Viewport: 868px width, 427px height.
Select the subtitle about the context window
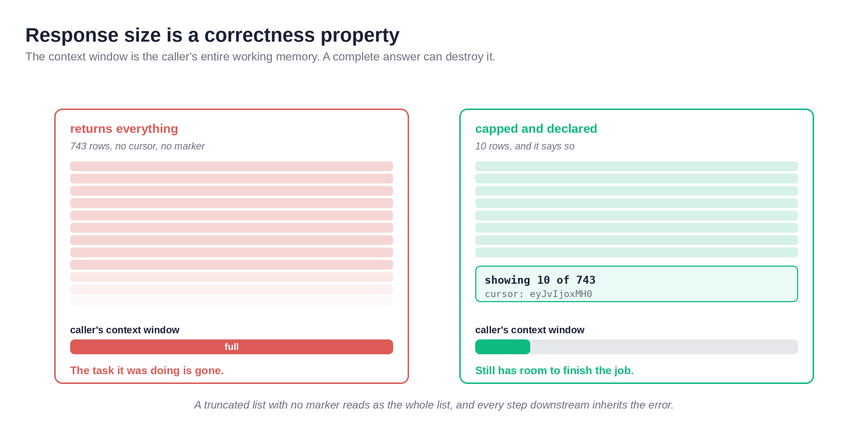point(260,57)
